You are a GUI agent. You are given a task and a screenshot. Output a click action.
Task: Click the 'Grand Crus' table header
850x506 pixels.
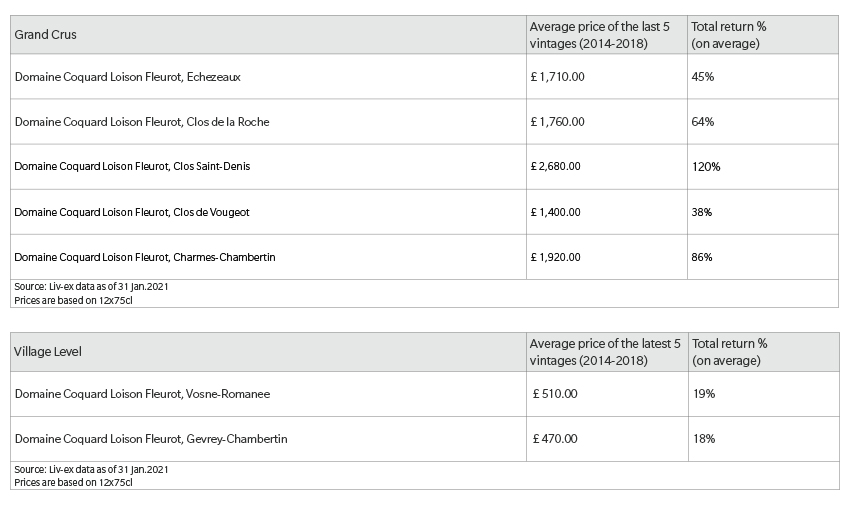[x=46, y=35]
